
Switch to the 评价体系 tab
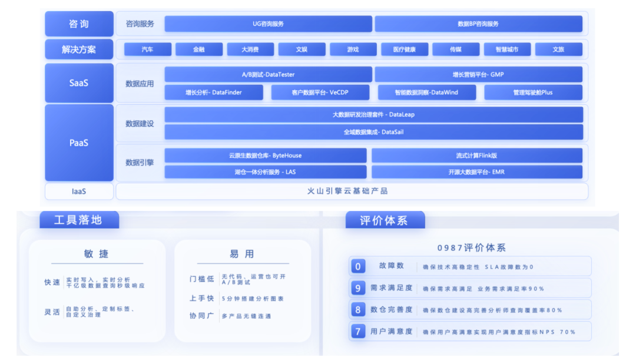pos(385,220)
